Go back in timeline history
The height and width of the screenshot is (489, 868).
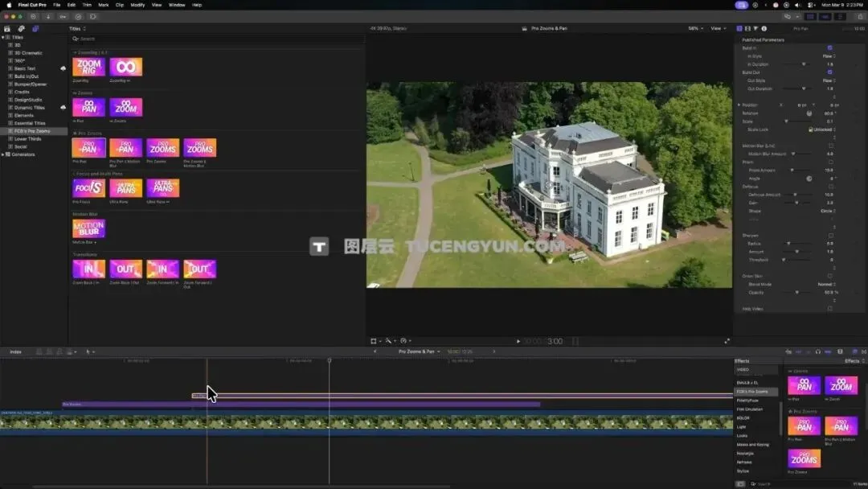375,351
